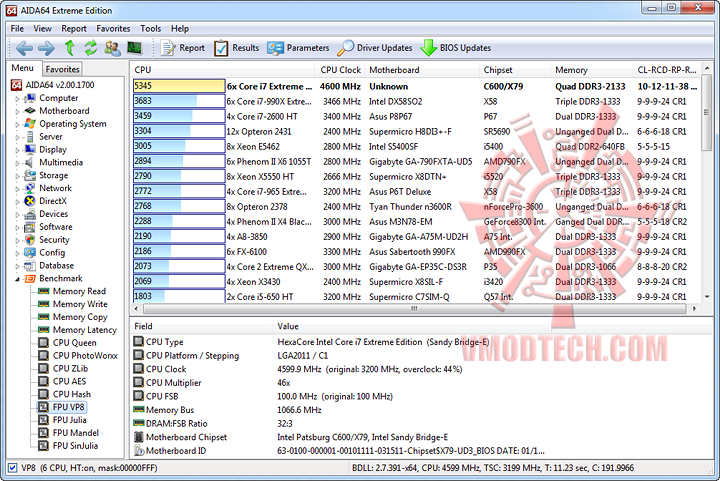Open the Report menu

pyautogui.click(x=74, y=28)
